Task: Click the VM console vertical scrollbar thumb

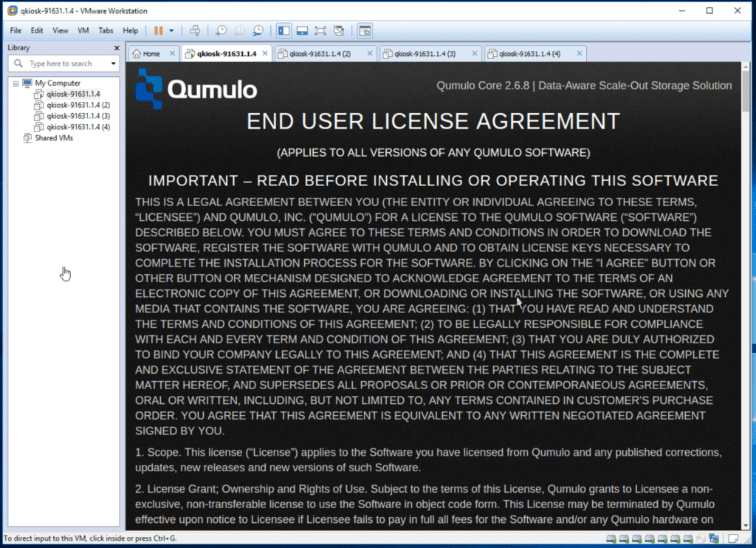Action: point(746,91)
